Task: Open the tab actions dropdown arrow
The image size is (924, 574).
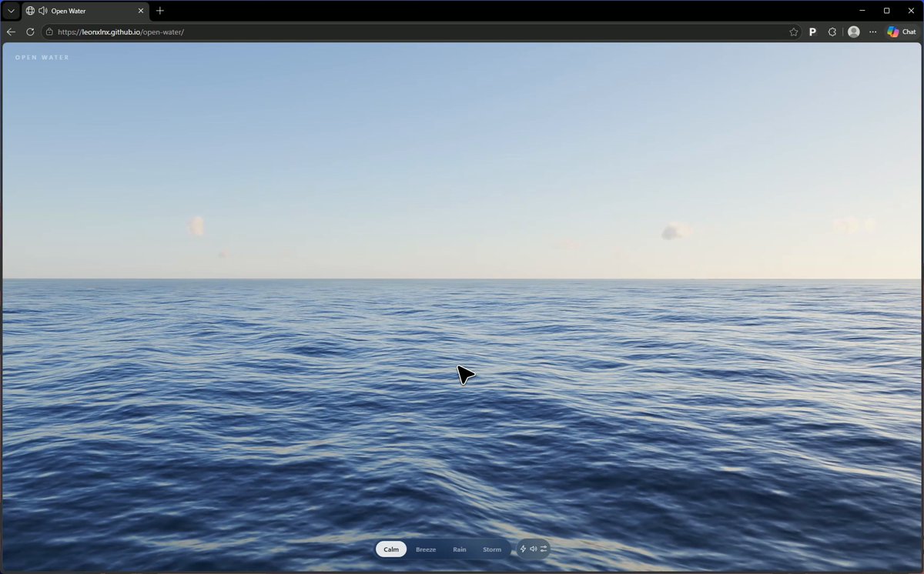Action: coord(11,11)
